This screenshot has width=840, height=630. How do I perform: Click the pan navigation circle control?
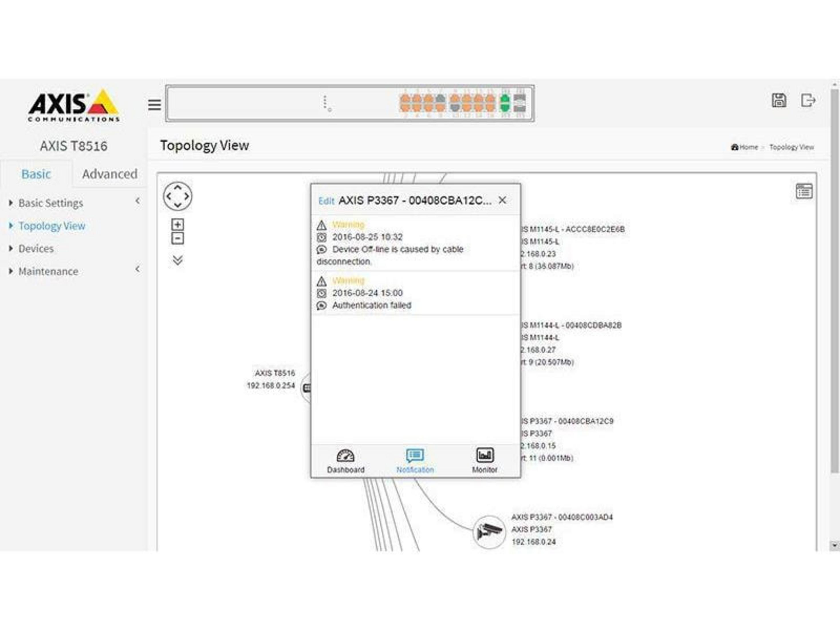tap(177, 196)
